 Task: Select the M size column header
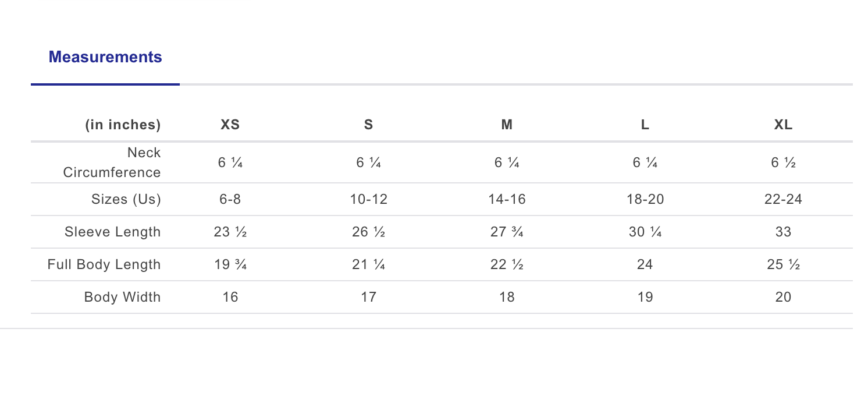(507, 125)
